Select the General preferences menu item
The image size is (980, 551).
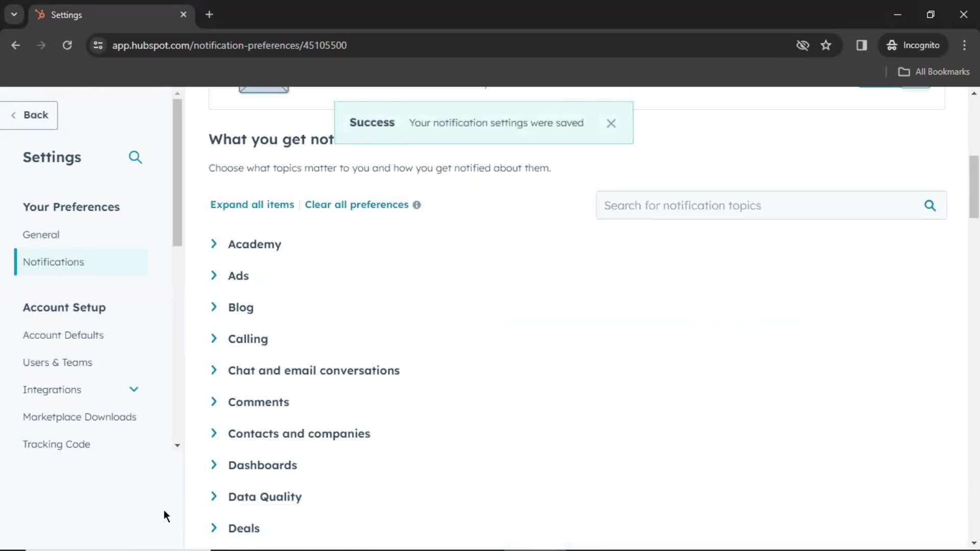point(41,234)
